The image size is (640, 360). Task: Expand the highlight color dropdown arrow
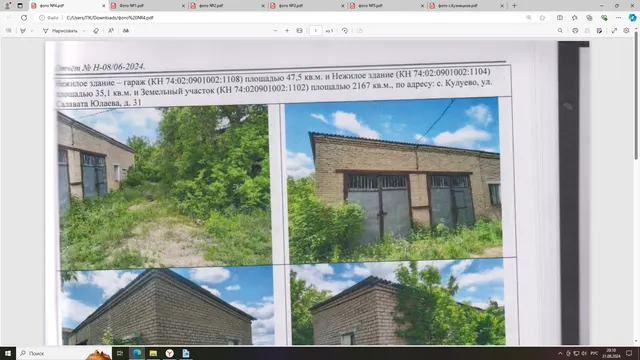pos(32,31)
